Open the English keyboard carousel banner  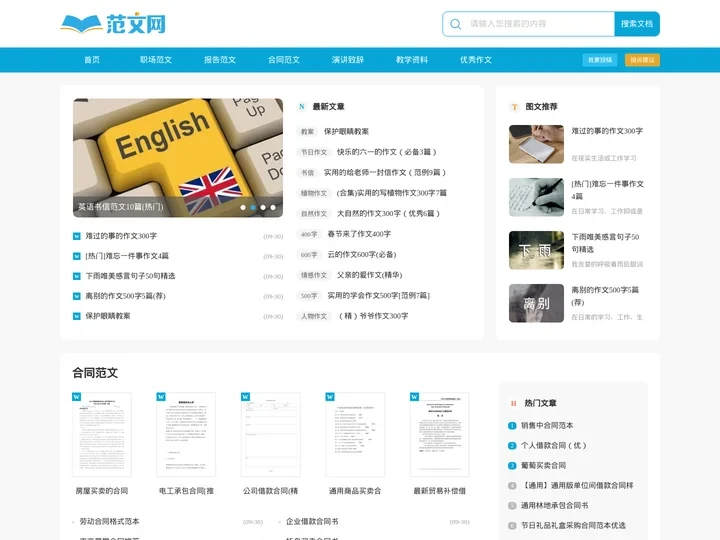click(x=178, y=158)
